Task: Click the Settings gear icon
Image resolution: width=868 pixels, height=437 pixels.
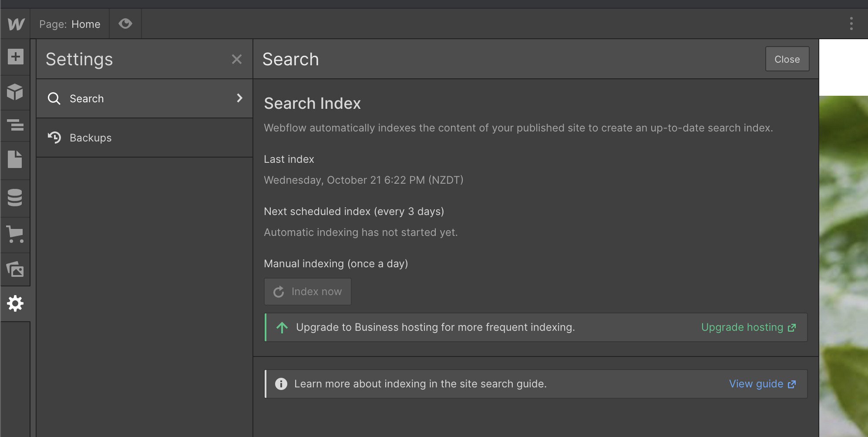Action: point(15,303)
